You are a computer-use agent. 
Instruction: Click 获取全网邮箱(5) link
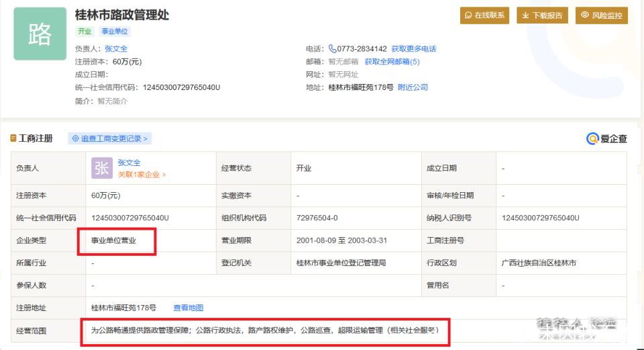click(392, 62)
